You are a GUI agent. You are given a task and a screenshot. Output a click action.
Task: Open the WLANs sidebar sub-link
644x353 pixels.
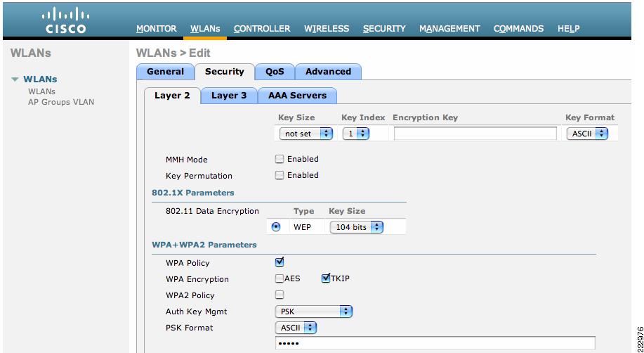click(x=41, y=91)
